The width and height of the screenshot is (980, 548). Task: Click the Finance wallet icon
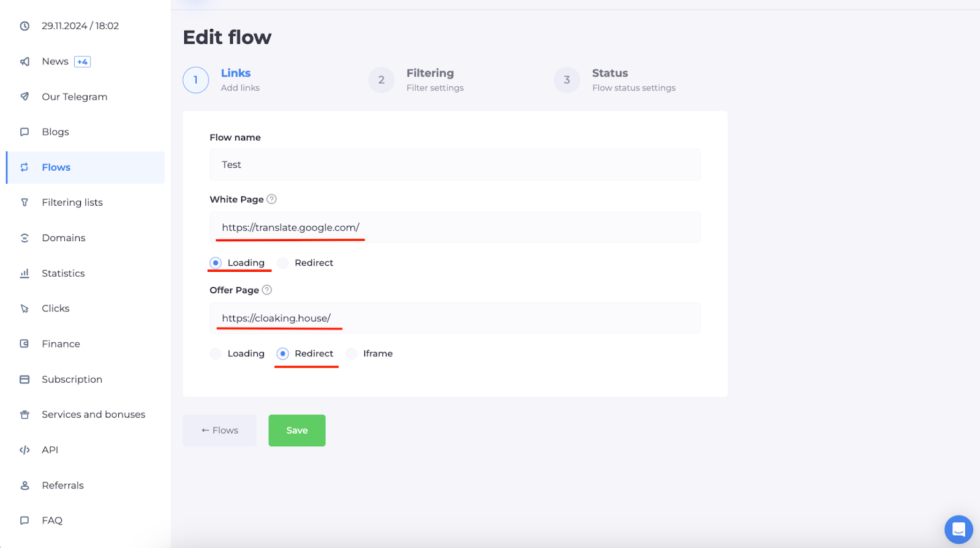click(x=24, y=343)
